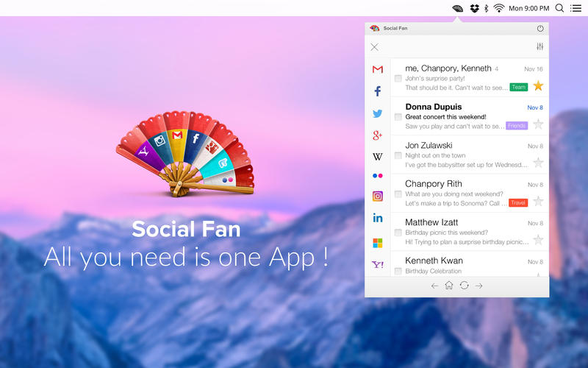Image resolution: width=588 pixels, height=368 pixels.
Task: Click the Social Fan title in panel header
Action: click(x=395, y=28)
